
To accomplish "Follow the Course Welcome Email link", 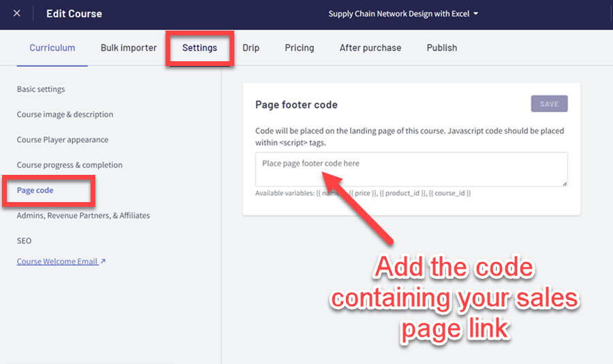I will pyautogui.click(x=57, y=261).
